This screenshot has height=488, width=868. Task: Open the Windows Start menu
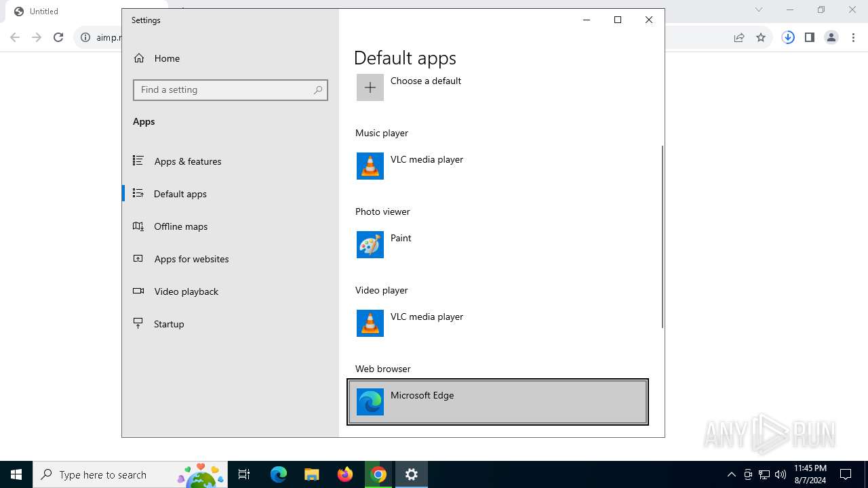pos(16,474)
